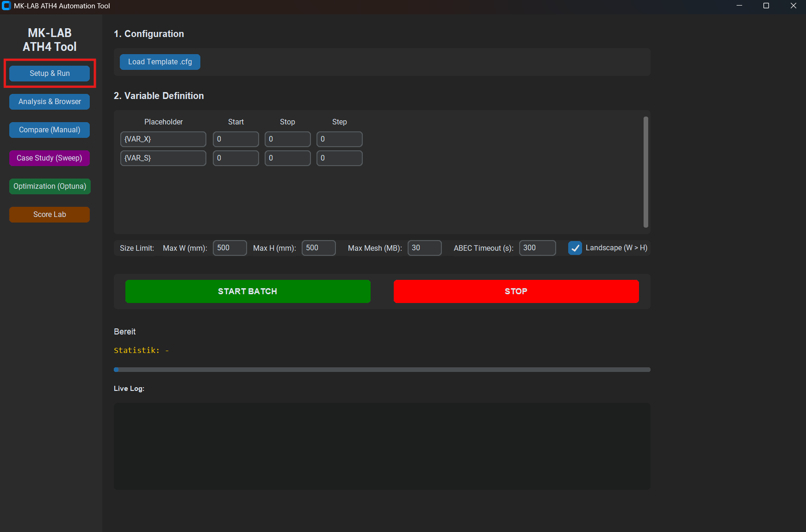Image resolution: width=806 pixels, height=532 pixels.
Task: Click the 'Bereit' status label
Action: pyautogui.click(x=125, y=332)
